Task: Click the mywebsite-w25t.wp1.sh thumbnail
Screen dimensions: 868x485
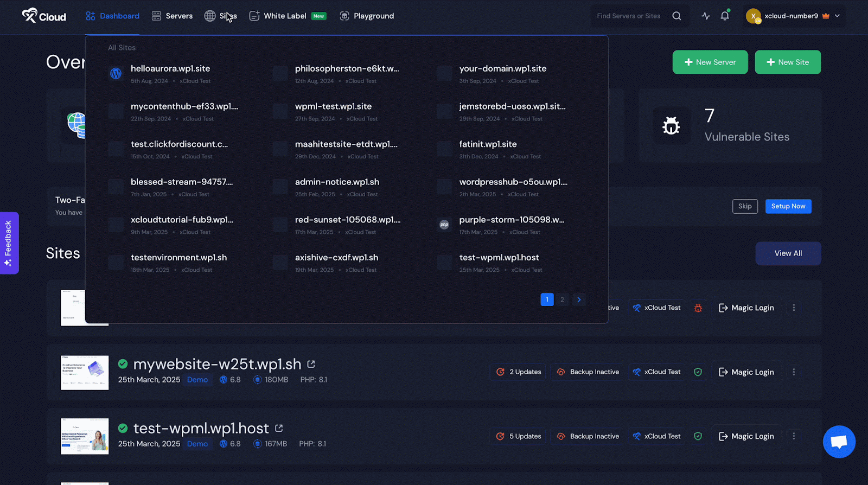Action: pos(85,373)
